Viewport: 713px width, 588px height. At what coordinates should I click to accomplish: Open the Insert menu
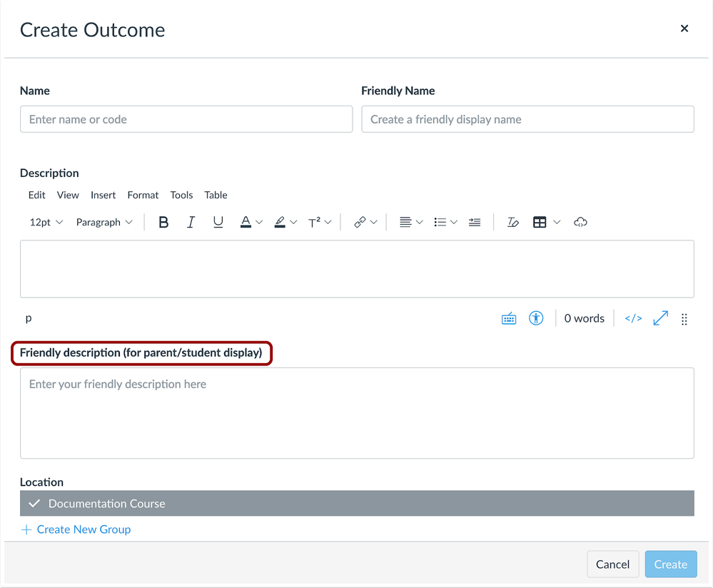(x=103, y=195)
